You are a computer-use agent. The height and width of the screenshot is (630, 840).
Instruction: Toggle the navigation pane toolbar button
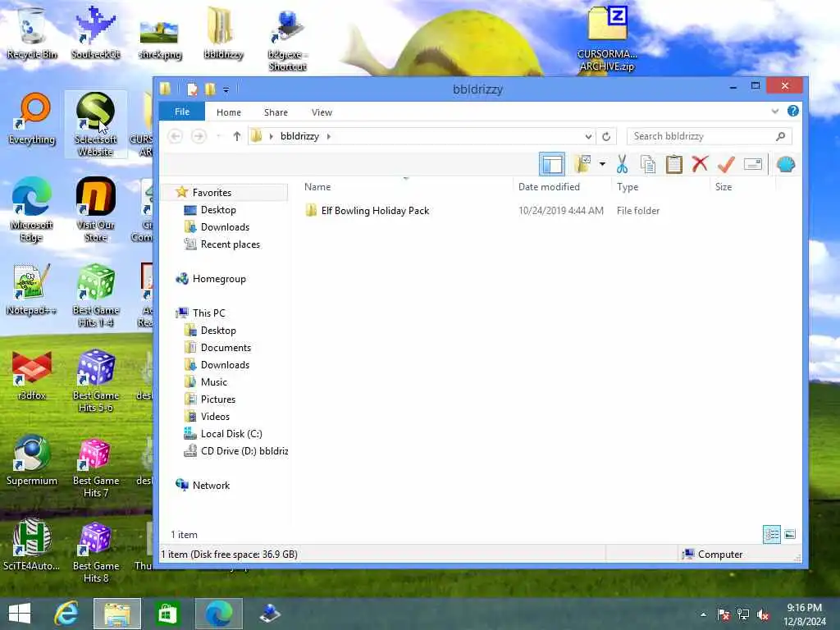(552, 164)
